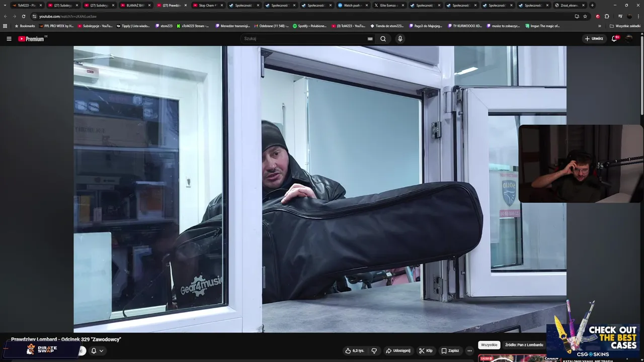Open Imgur bookmark
644x362 pixels.
542,26
